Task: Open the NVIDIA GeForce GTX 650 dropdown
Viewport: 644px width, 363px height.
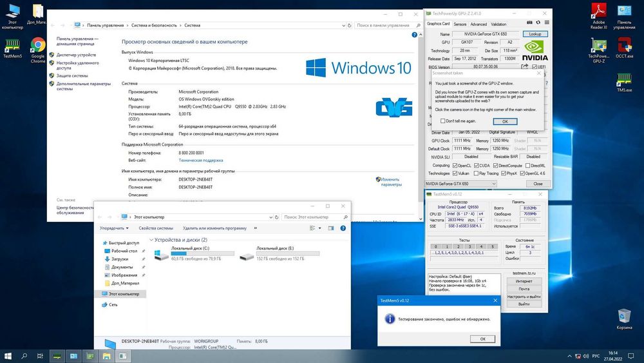Action: point(460,184)
